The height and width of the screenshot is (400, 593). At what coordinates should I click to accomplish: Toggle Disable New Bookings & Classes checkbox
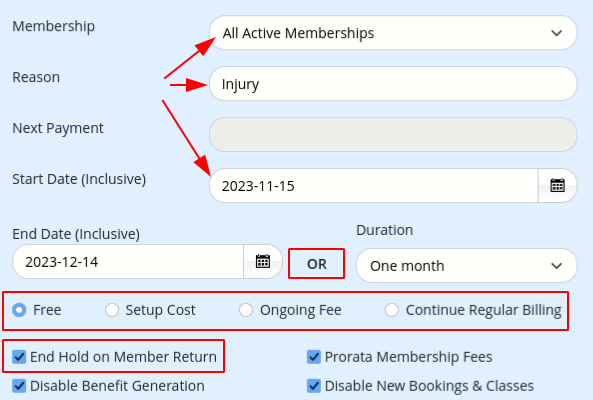(314, 386)
